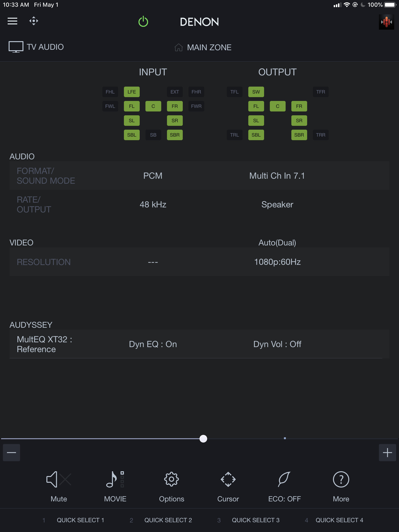Click the volume slider handle
The width and height of the screenshot is (399, 532).
(203, 439)
